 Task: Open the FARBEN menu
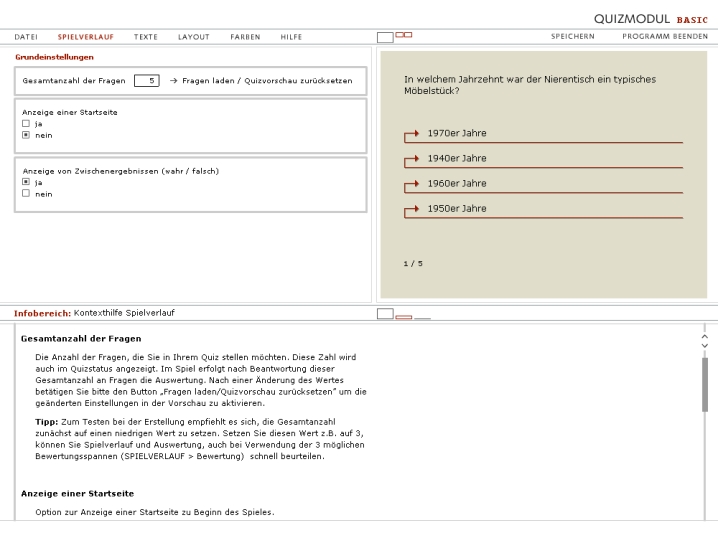point(245,37)
